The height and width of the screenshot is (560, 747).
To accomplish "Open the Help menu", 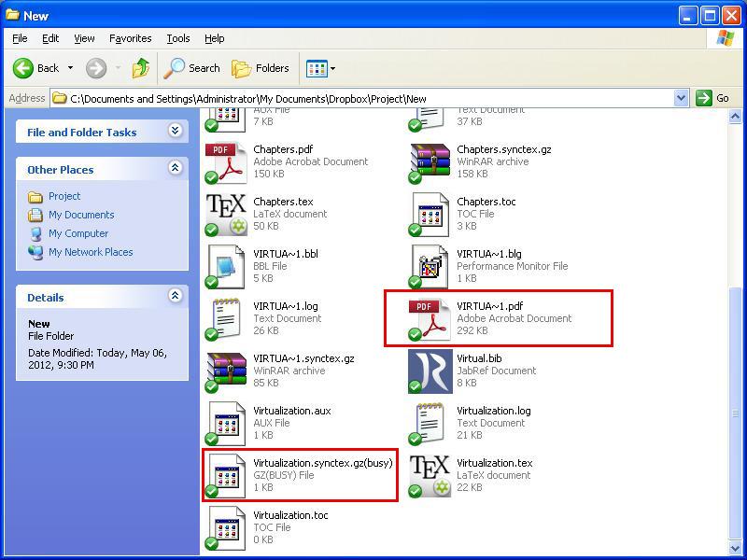I will tap(215, 38).
